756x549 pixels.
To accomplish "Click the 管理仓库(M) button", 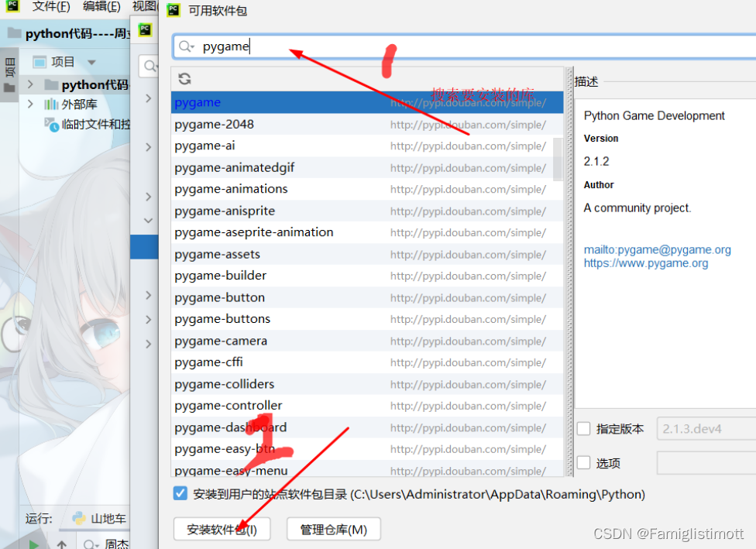I will pos(333,529).
